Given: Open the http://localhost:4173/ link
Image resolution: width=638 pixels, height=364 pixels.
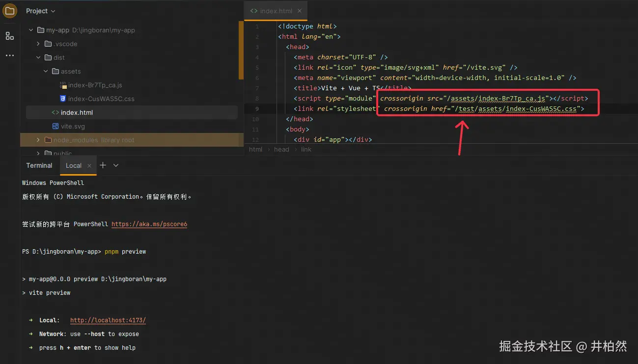Looking at the screenshot, I should coord(108,320).
